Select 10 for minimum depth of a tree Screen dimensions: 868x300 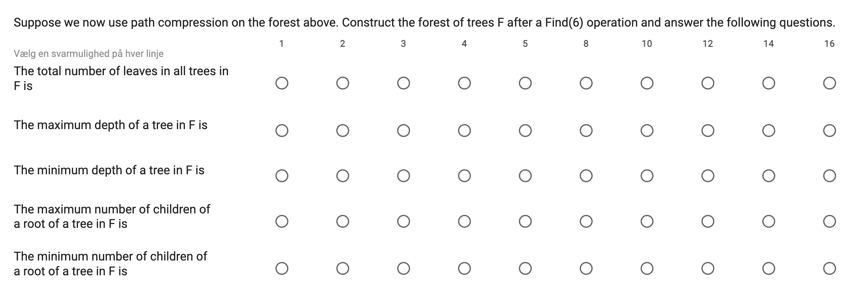pyautogui.click(x=647, y=175)
